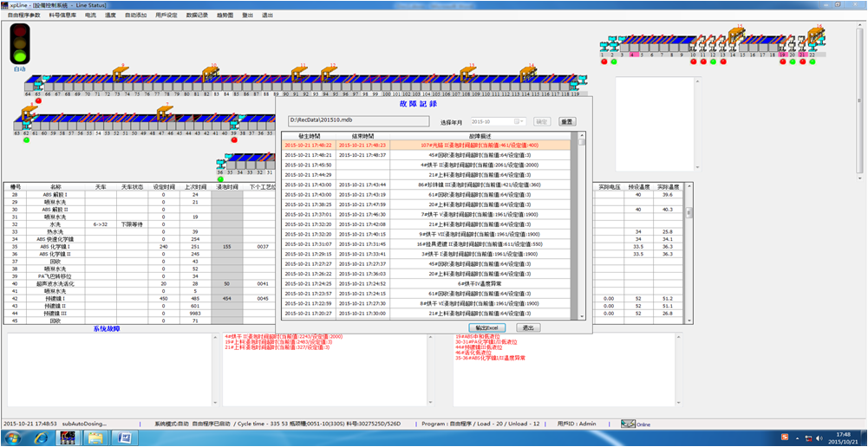
Task: Open the 趋势图 menu
Action: click(x=224, y=16)
